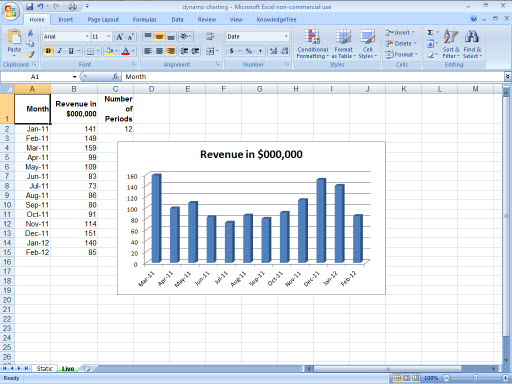Screen dimensions: 512x384
Task: Apply percent style format
Action: [x=249, y=51]
